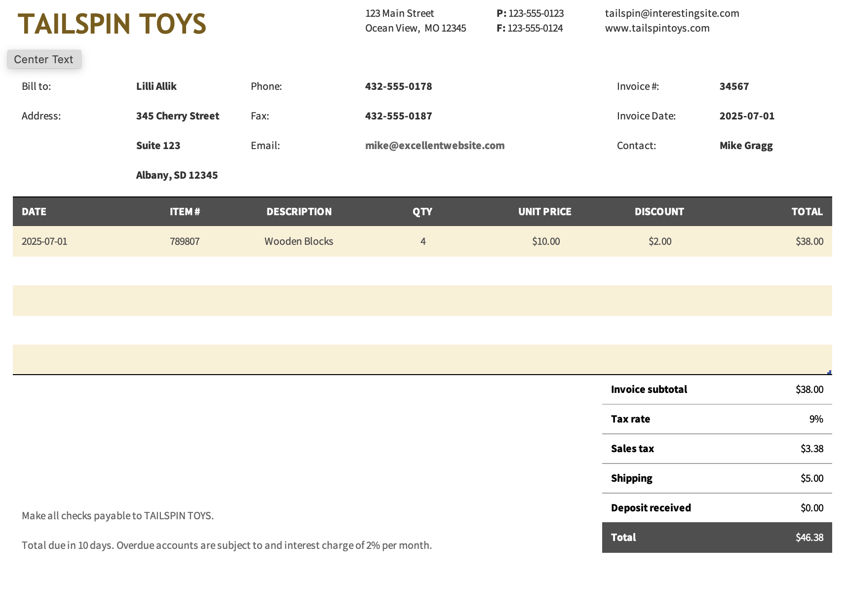Select 345 Cherry Street cell
The width and height of the screenshot is (846, 616).
[x=177, y=116]
